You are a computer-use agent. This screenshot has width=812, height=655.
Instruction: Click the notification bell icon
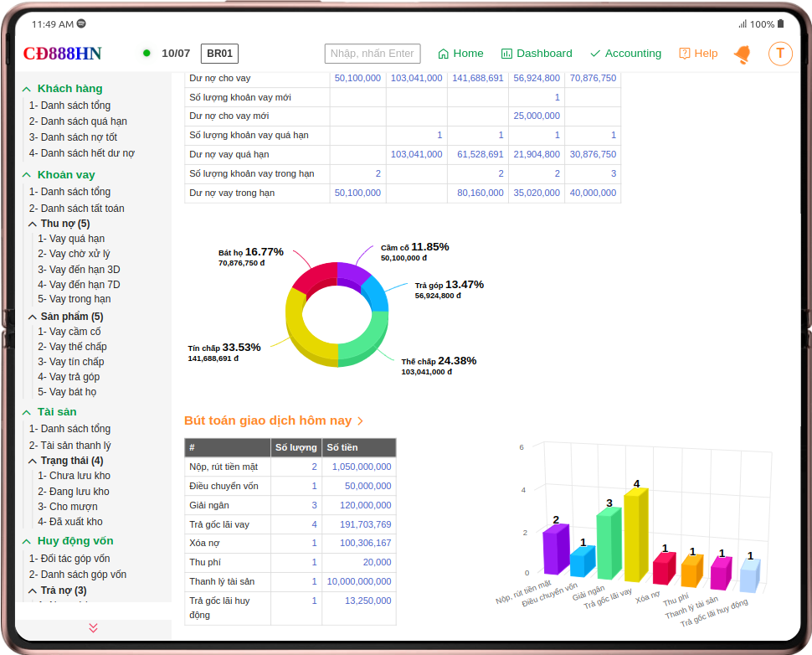pos(742,54)
